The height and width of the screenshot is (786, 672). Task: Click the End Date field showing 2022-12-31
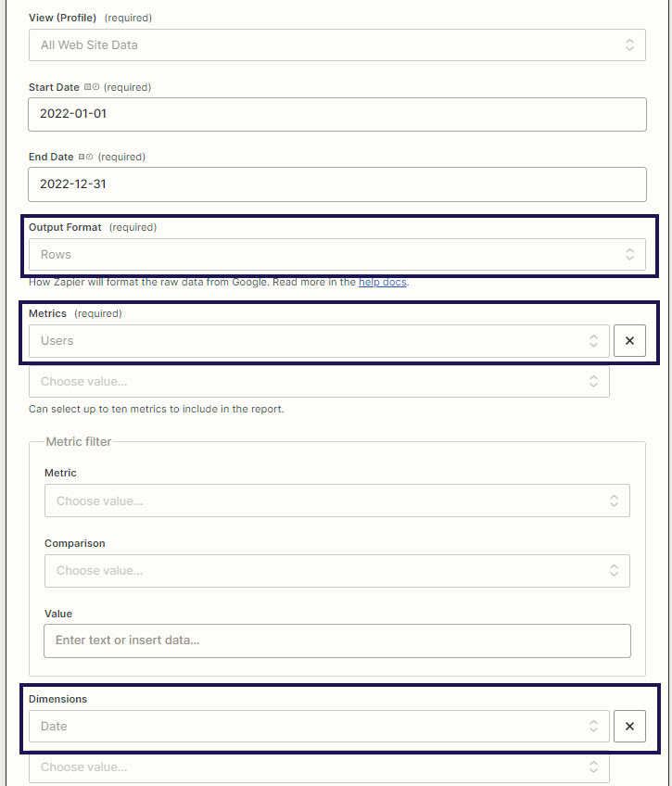(336, 184)
